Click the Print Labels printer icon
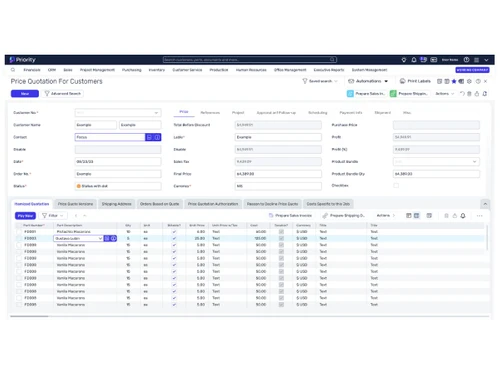 click(402, 81)
